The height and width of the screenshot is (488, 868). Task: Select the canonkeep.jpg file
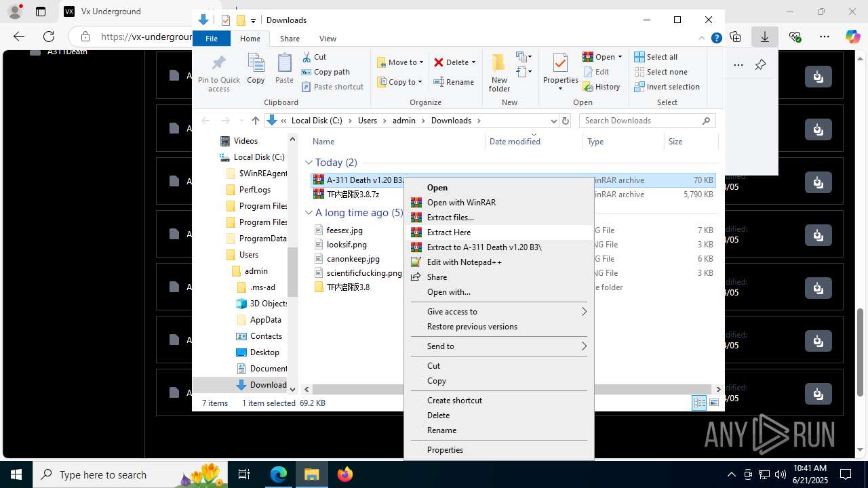353,259
